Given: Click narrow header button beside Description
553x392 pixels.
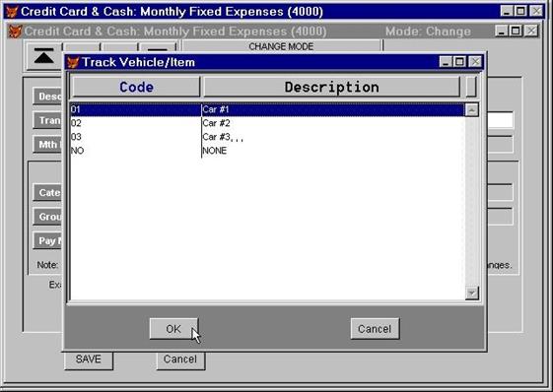Looking at the screenshot, I should pos(471,87).
